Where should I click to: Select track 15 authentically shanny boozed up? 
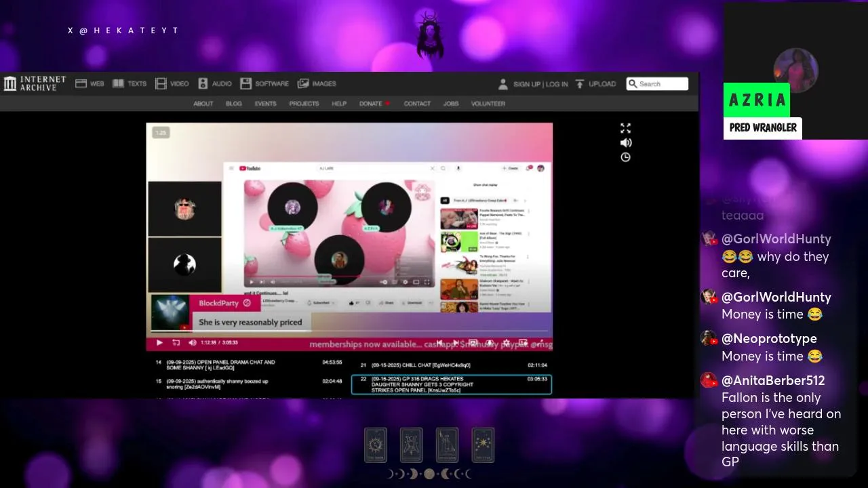[x=250, y=384]
